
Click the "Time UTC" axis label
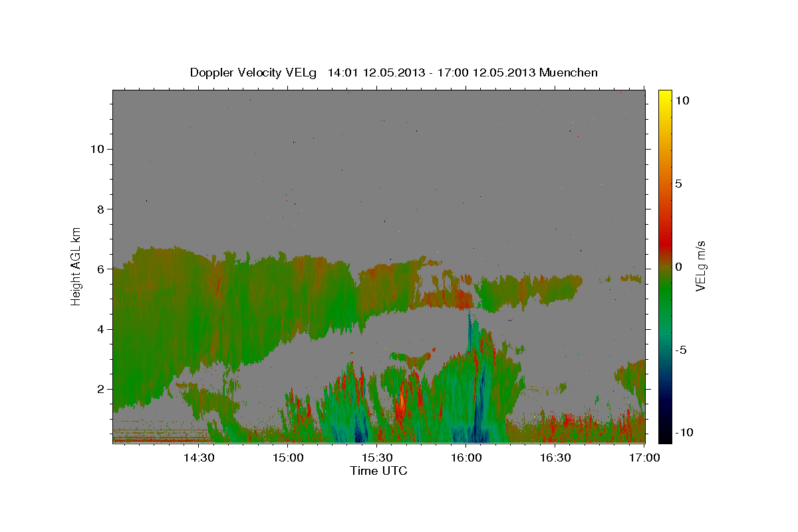tap(378, 471)
